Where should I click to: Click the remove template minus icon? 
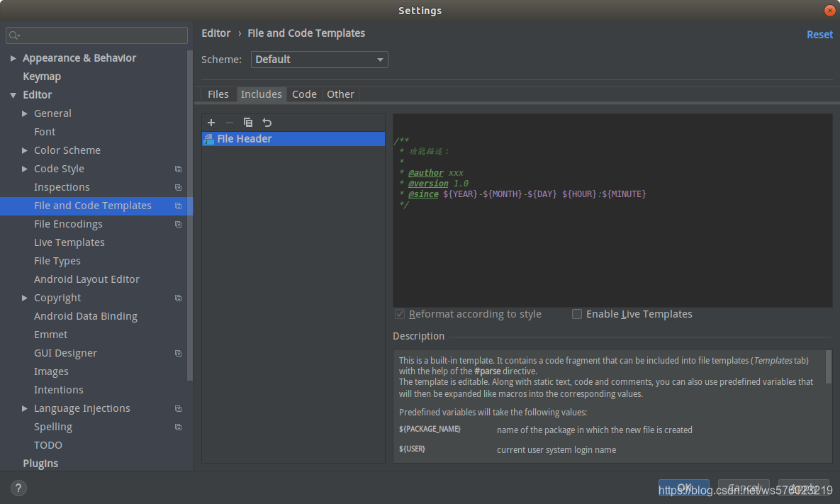point(229,123)
